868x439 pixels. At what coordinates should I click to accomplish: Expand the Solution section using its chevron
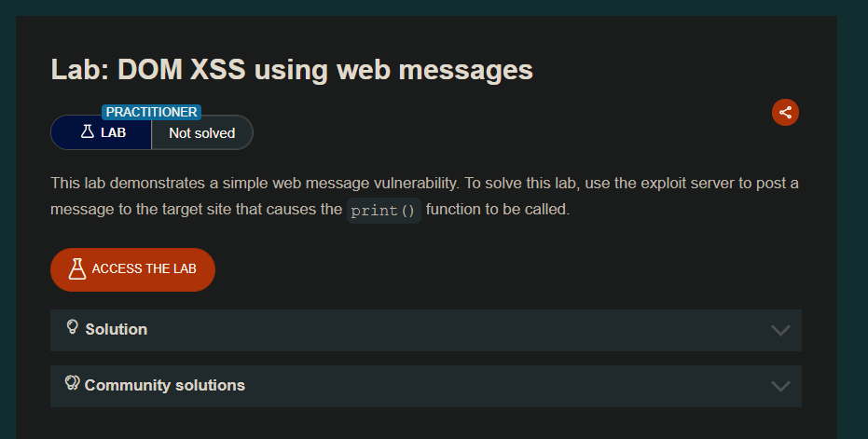click(780, 330)
